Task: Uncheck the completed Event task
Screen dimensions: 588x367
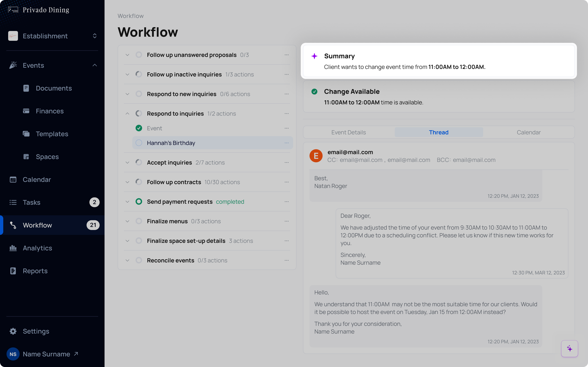Action: [139, 128]
